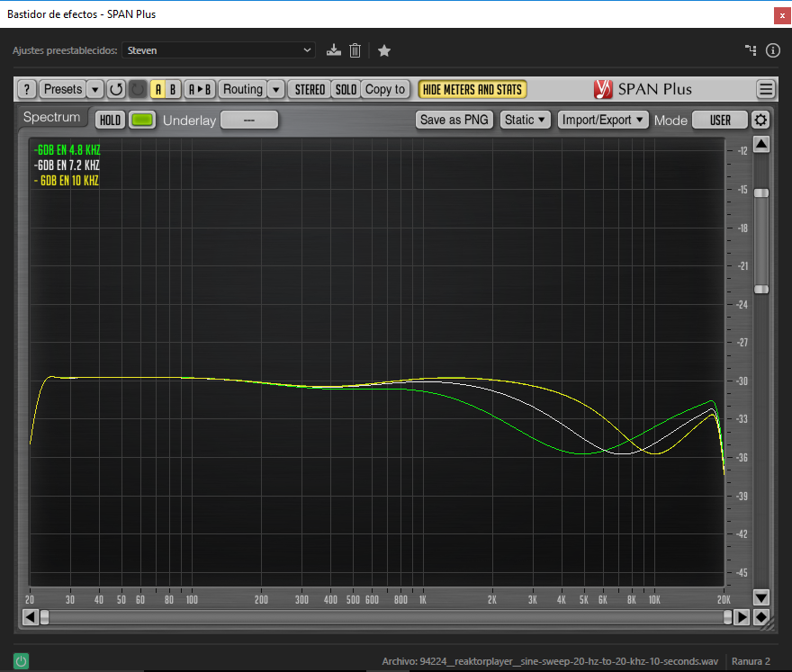
Task: Open the Routing menu
Action: pos(243,89)
